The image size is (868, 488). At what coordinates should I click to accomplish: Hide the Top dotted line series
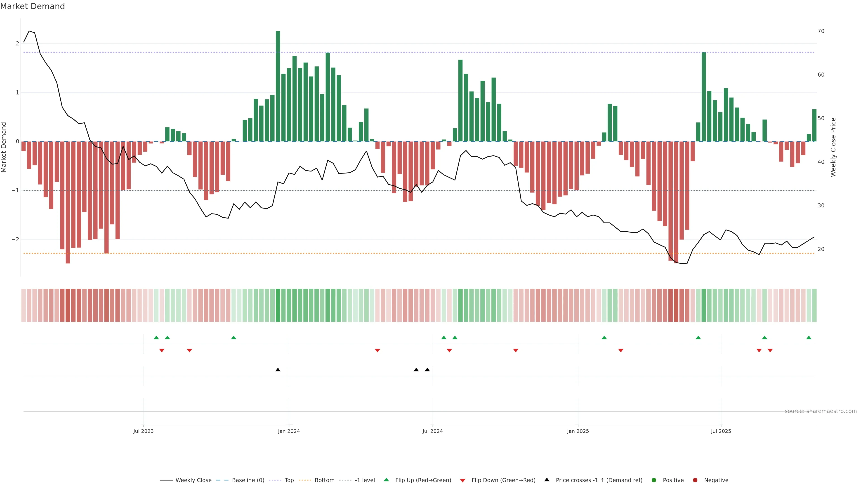point(289,480)
